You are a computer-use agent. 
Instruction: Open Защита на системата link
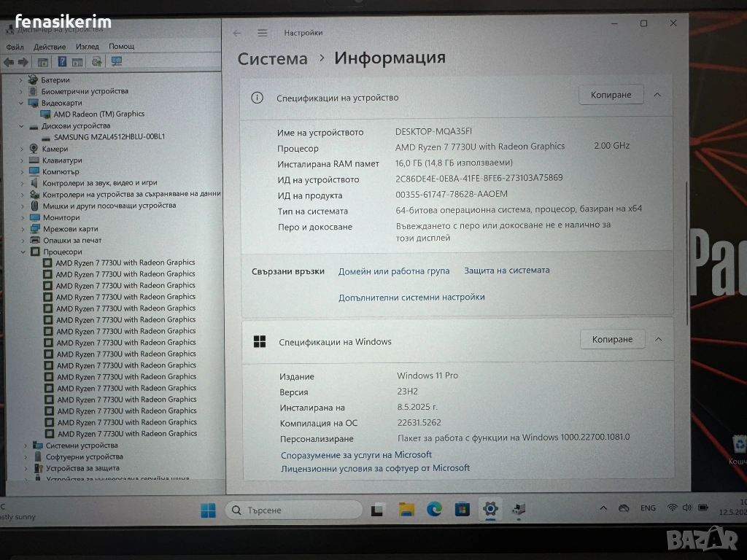[x=507, y=270]
